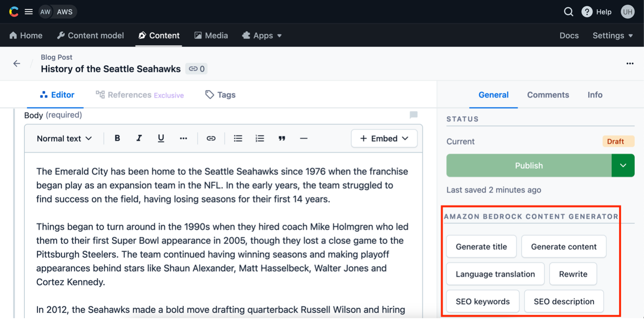Click the Generate title button
Viewport: 644px width, 320px height.
click(481, 246)
